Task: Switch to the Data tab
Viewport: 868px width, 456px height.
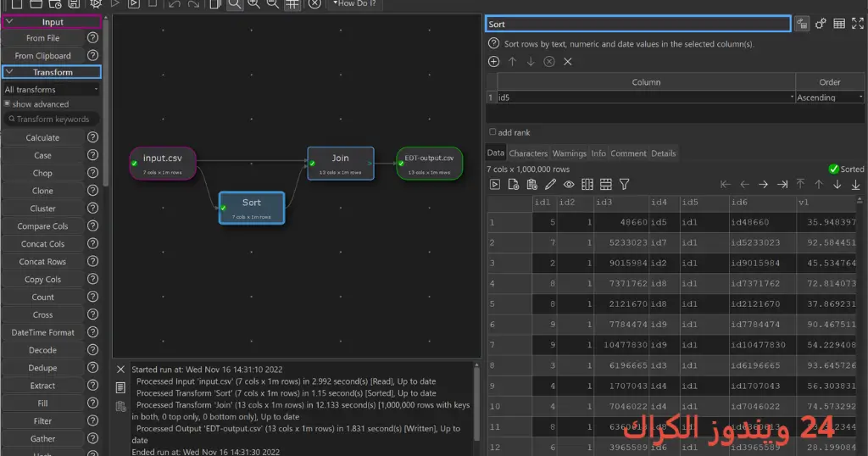Action: [495, 153]
